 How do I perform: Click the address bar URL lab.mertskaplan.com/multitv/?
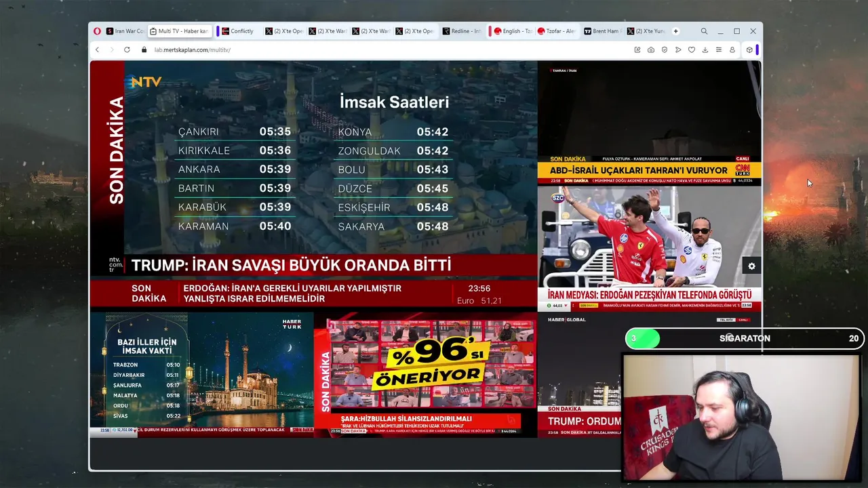pyautogui.click(x=192, y=49)
